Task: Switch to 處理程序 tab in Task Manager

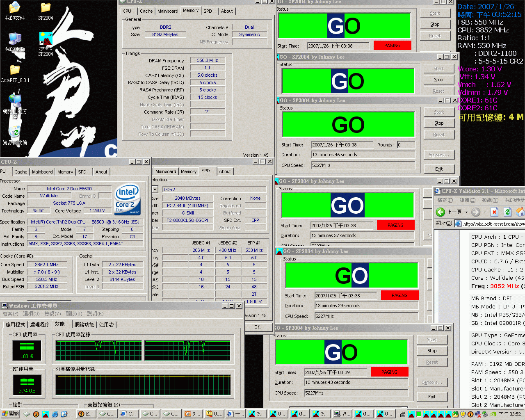Action: point(40,324)
